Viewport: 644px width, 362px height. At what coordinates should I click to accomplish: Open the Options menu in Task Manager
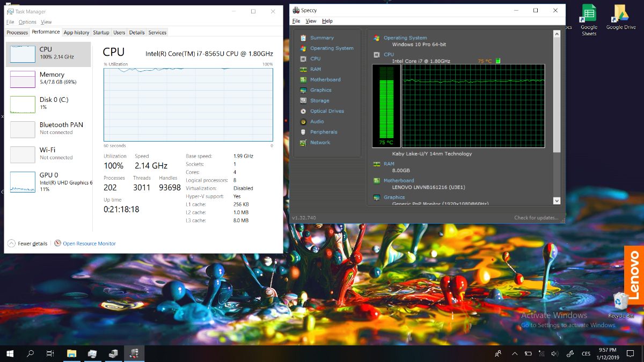coord(27,22)
